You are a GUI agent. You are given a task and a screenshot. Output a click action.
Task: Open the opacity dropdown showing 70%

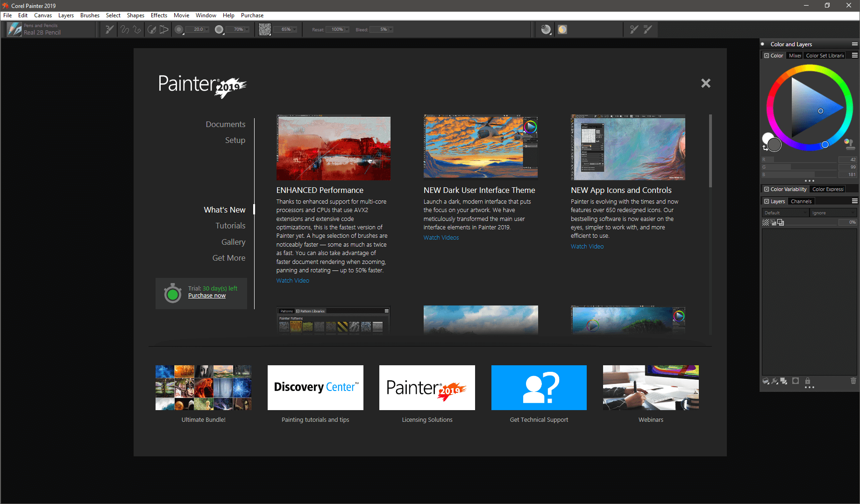pos(247,29)
